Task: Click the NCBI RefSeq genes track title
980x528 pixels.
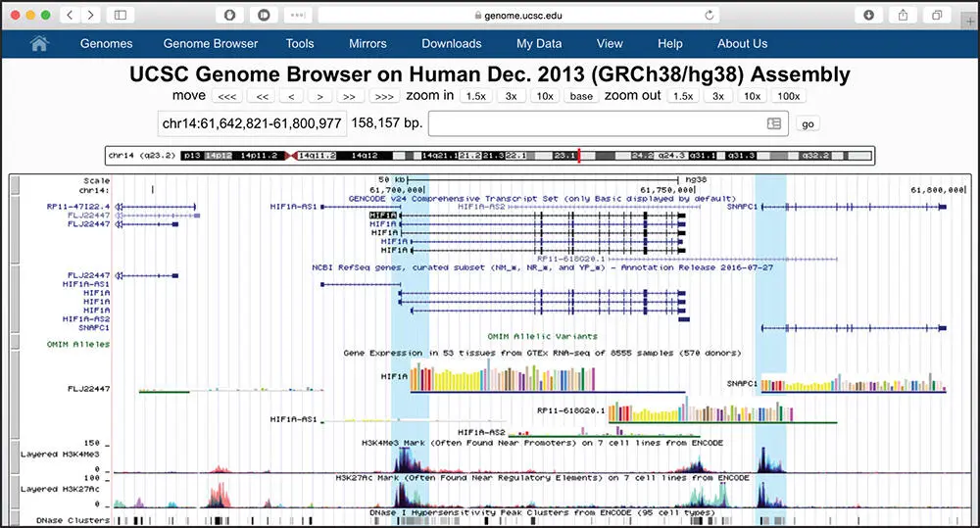Action: pos(542,267)
